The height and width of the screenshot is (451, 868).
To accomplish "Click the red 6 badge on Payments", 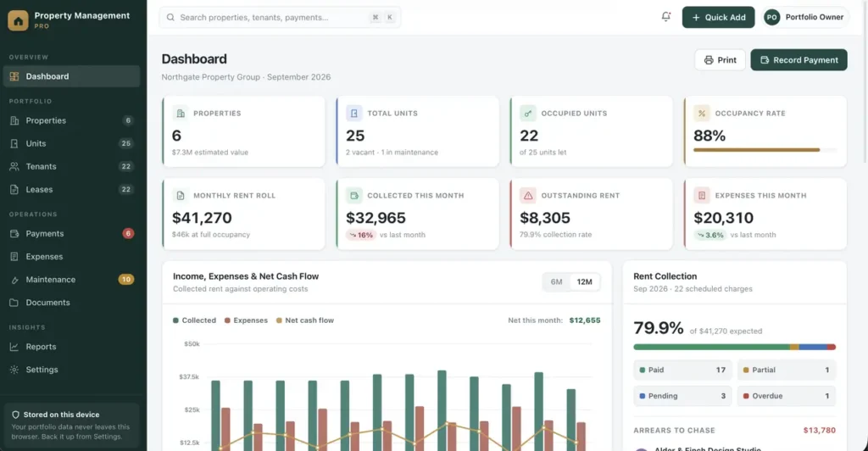I will coord(128,233).
